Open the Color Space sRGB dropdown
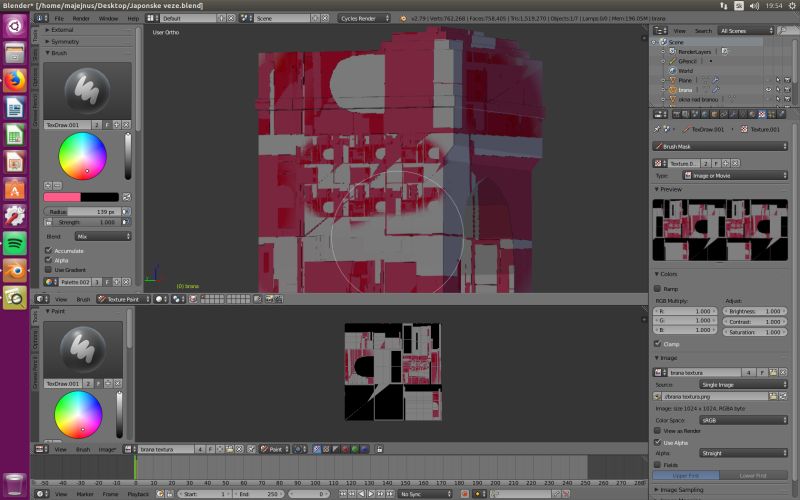The width and height of the screenshot is (800, 500). (x=742, y=420)
